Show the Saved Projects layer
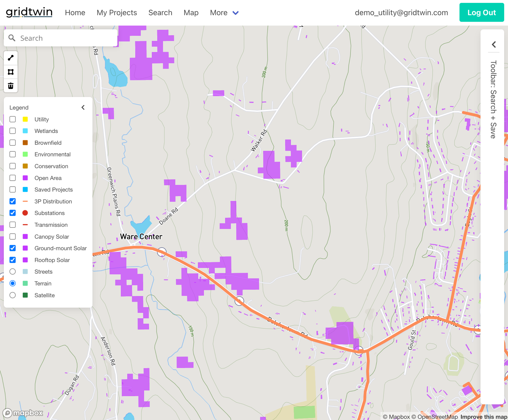This screenshot has height=420, width=508. click(13, 190)
